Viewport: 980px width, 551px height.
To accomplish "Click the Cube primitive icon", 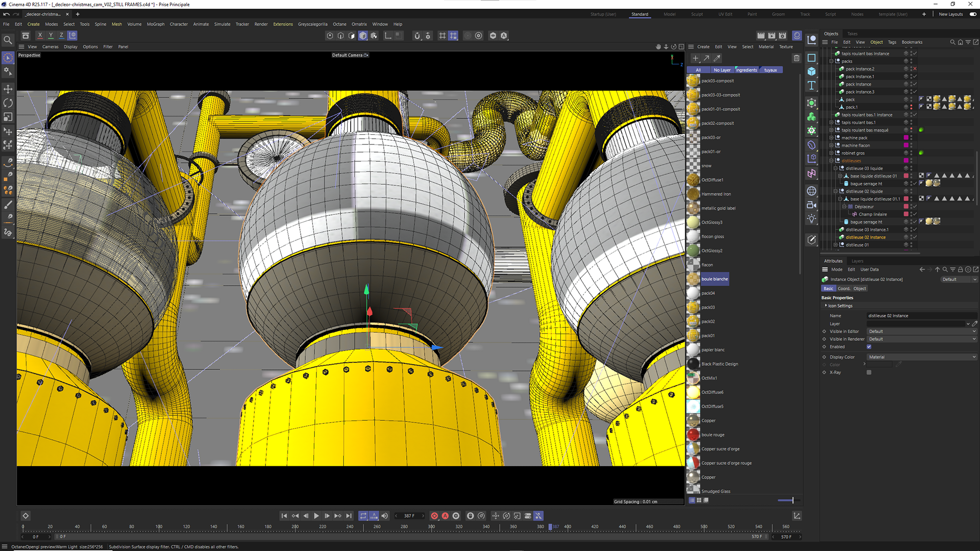I will [812, 71].
